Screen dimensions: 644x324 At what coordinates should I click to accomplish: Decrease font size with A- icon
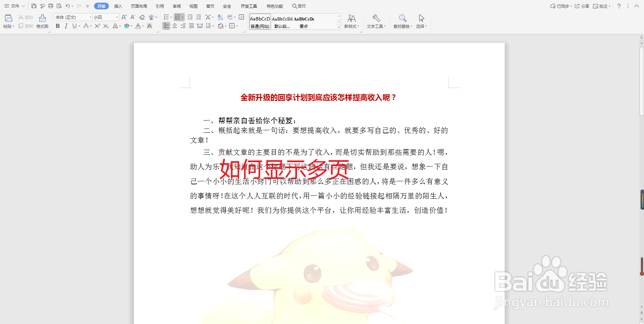pyautogui.click(x=133, y=17)
